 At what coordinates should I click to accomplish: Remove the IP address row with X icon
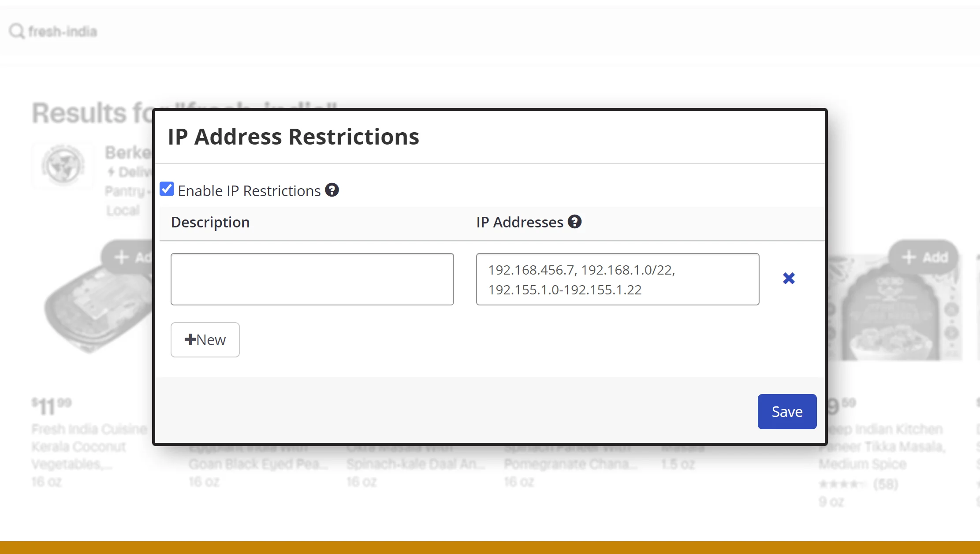[789, 279]
